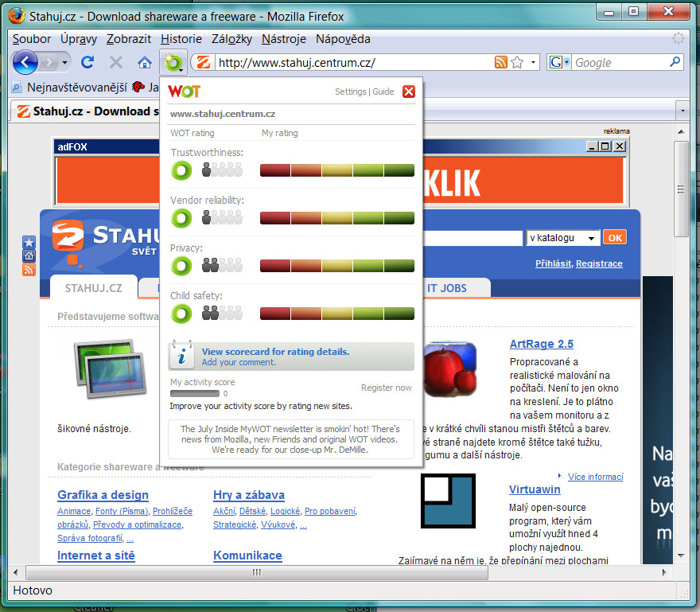Screen dimensions: 700x612
Task: Click the Google search magnifier icon
Action: (675, 62)
